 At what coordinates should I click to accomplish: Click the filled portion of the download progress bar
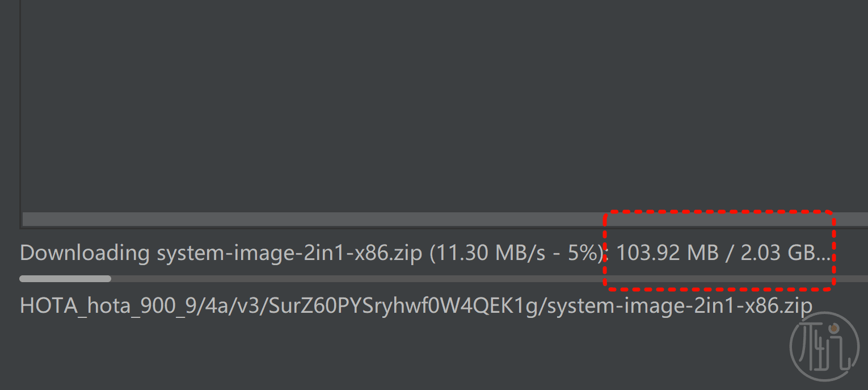click(65, 279)
